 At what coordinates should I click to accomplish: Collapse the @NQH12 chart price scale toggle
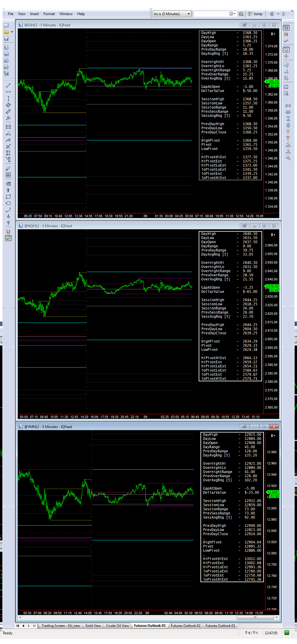(273, 235)
